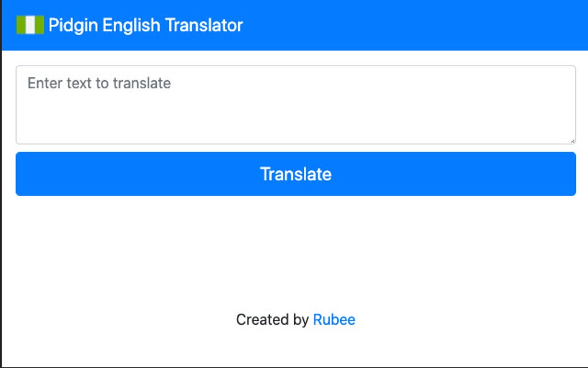Focus the 'Enter text to translate' field
The height and width of the screenshot is (368, 588).
tap(295, 104)
